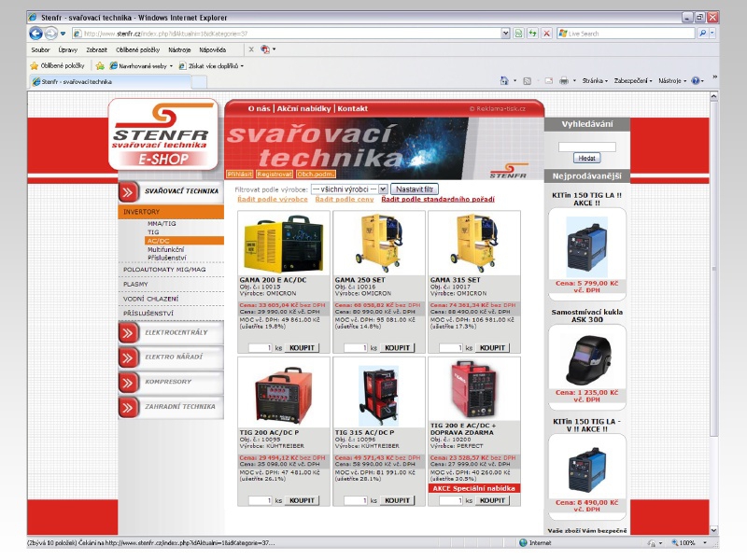The height and width of the screenshot is (560, 747).
Task: Click the compatibility view icon in address bar
Action: pyautogui.click(x=518, y=34)
